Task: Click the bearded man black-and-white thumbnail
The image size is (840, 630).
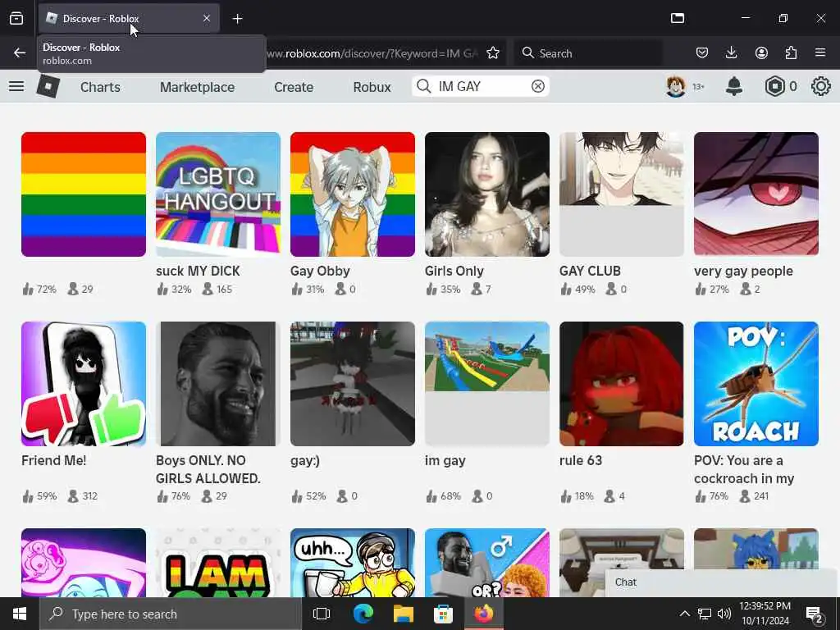Action: tap(218, 384)
